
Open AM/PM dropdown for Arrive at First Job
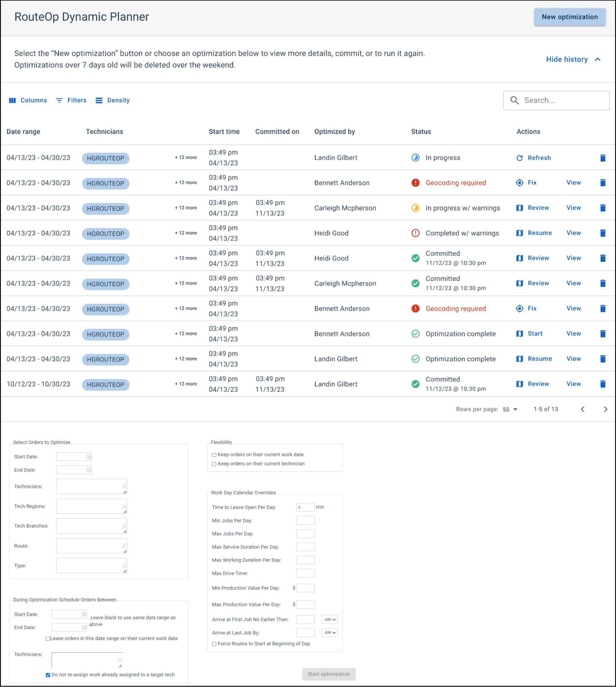329,619
